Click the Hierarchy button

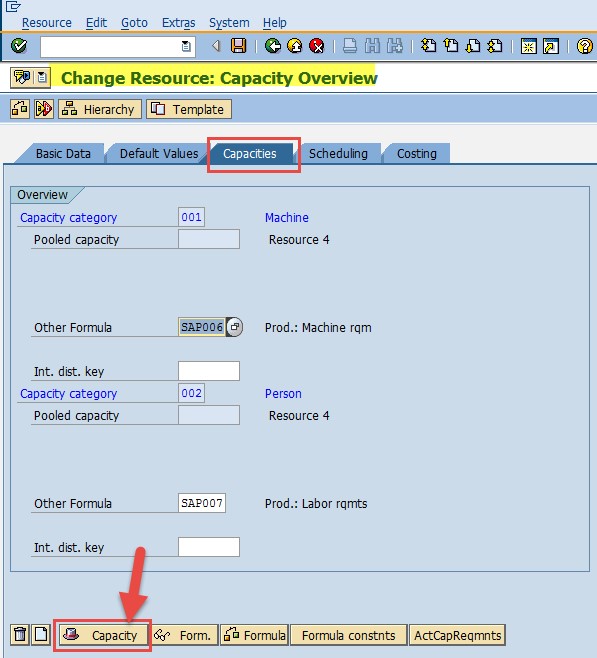point(100,110)
